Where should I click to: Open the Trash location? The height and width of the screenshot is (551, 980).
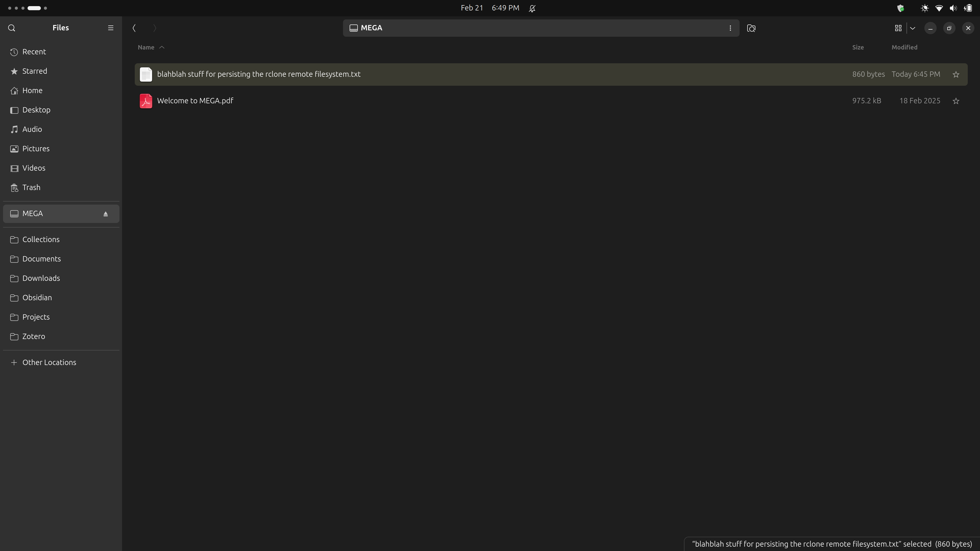pos(31,187)
